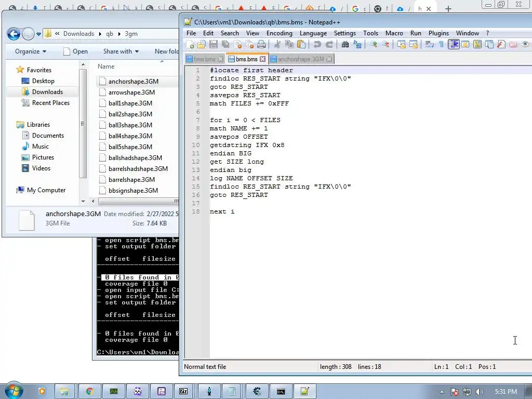Open the Encoding menu
The height and width of the screenshot is (399, 532).
[279, 33]
